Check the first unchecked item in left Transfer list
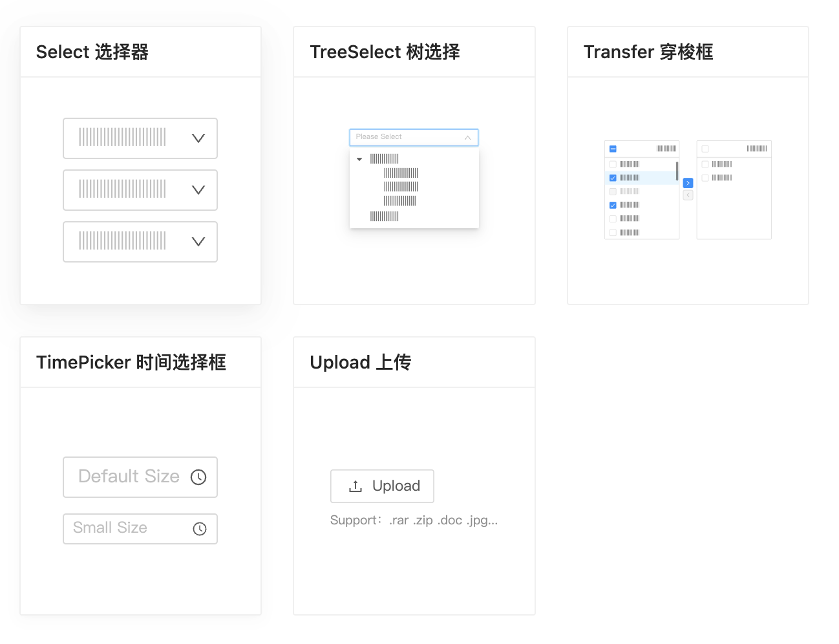839x644 pixels. click(613, 164)
